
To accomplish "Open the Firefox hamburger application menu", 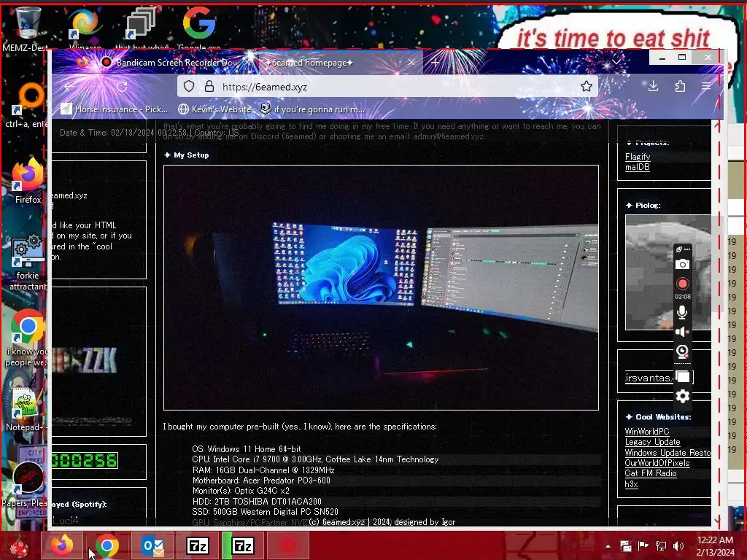I will point(706,86).
